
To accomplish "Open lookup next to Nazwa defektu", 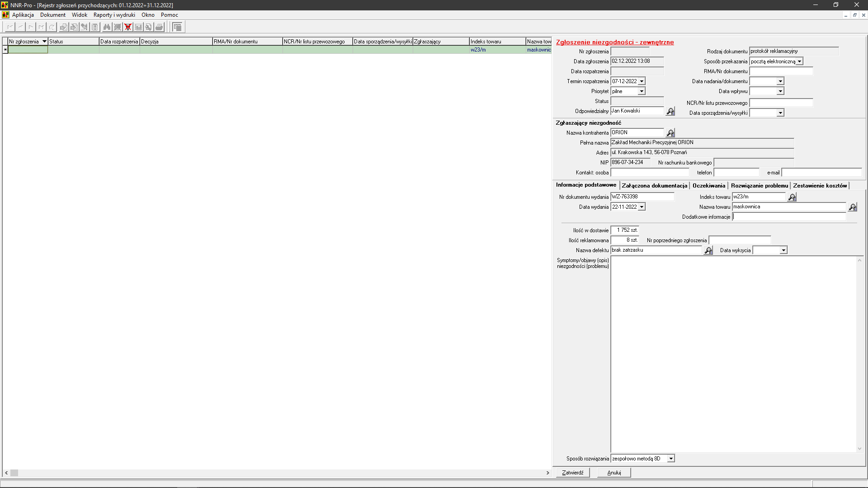I will click(708, 250).
